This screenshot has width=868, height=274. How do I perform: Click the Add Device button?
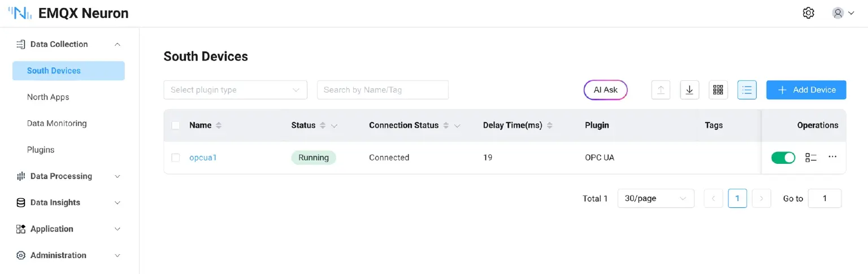(x=806, y=90)
